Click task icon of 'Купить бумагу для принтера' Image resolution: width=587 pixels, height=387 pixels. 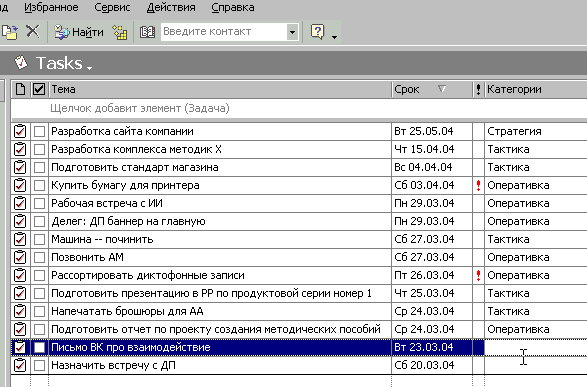[x=20, y=185]
